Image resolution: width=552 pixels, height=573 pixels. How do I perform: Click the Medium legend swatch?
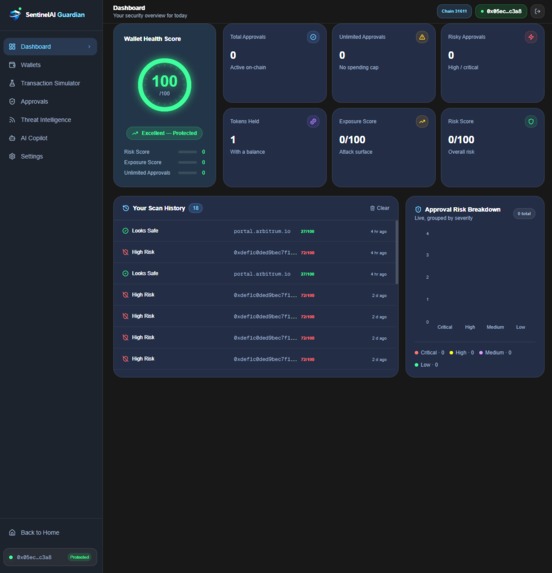[481, 353]
